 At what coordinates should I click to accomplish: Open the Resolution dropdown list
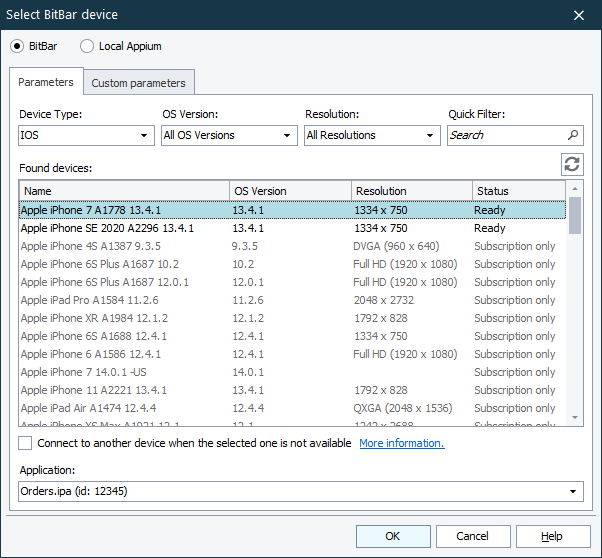point(372,135)
